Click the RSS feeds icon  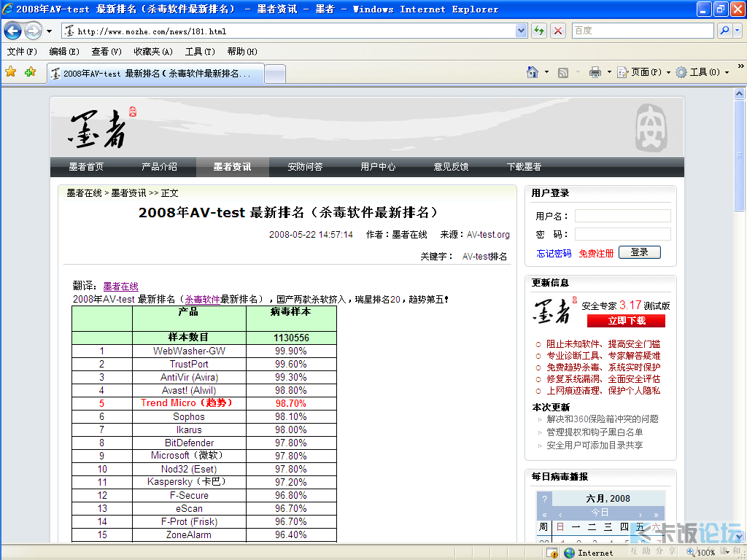pyautogui.click(x=564, y=71)
